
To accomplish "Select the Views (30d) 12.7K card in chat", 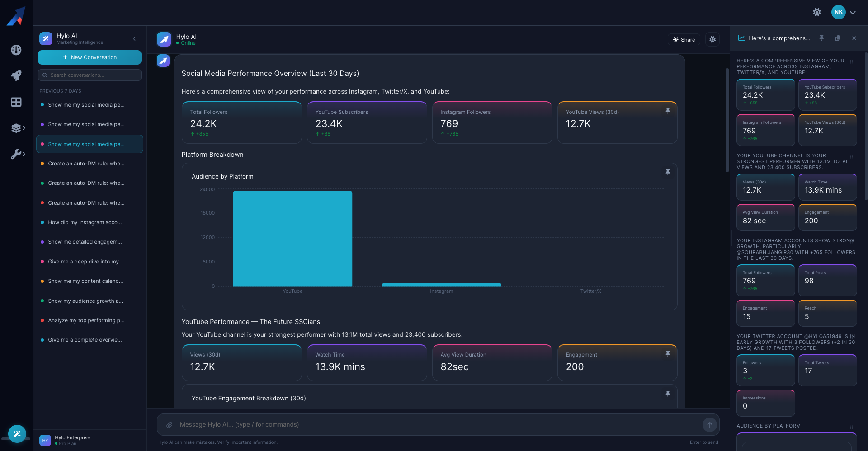I will [242, 362].
